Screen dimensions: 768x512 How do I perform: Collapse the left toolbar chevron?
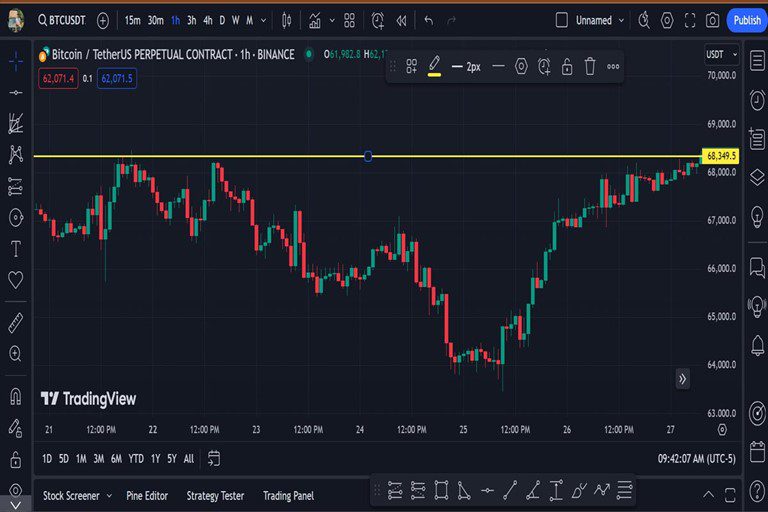click(16, 505)
